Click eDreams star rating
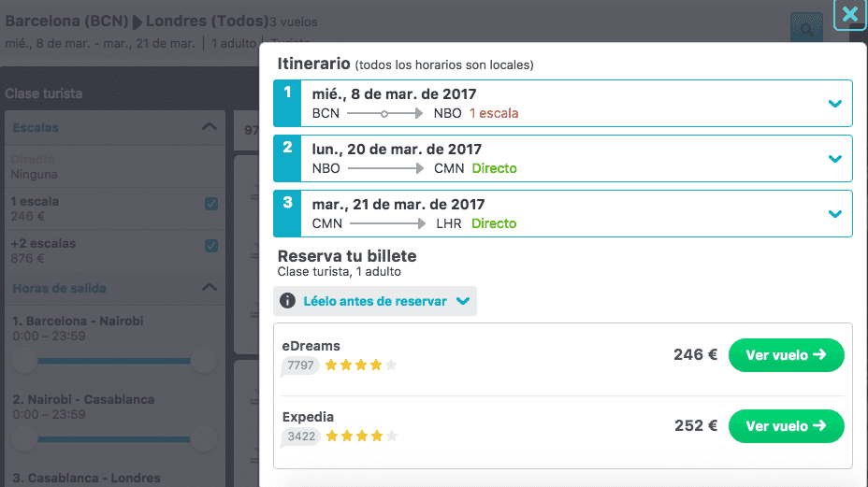The image size is (868, 487). click(x=361, y=365)
